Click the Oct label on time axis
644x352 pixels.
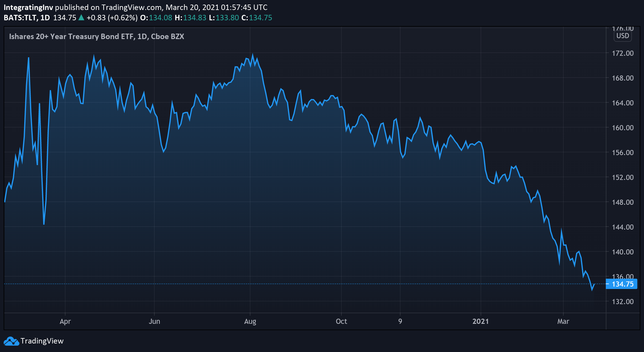click(341, 321)
